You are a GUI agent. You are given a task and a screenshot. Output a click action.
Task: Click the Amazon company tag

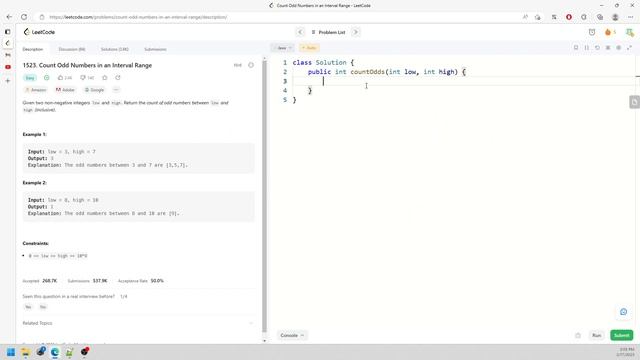[x=36, y=90]
